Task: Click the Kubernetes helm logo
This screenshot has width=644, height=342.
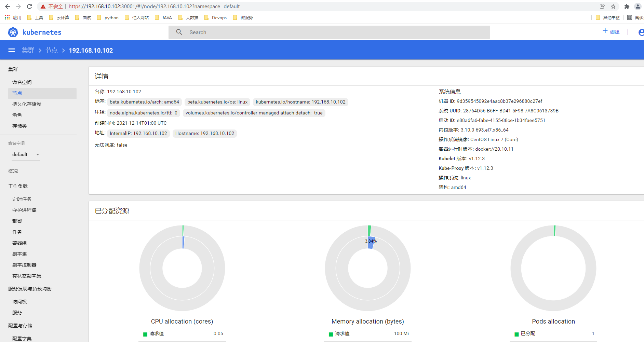Action: [13, 32]
